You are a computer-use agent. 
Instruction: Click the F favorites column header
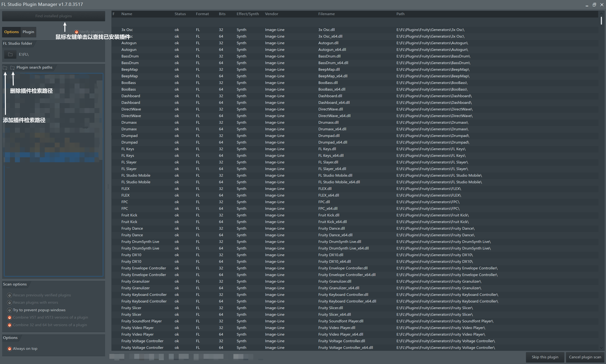pyautogui.click(x=114, y=14)
